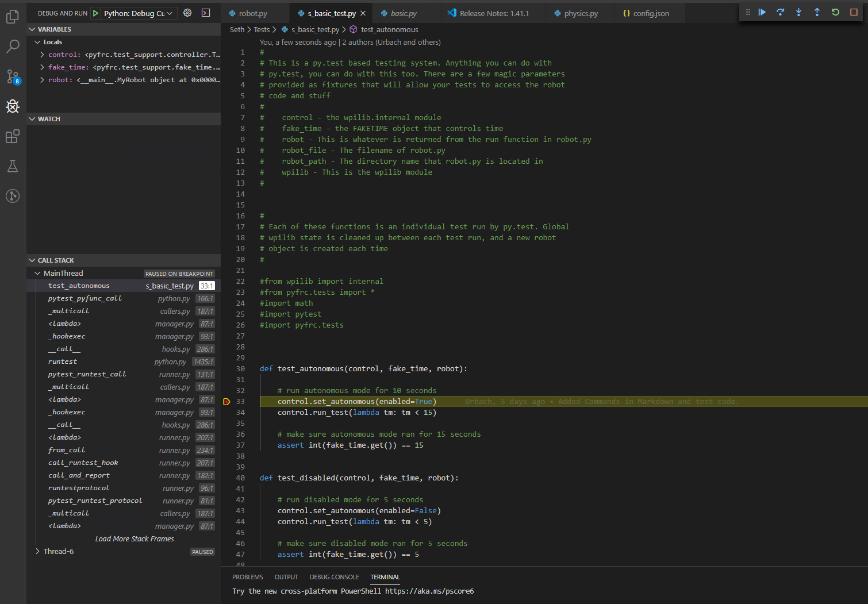Click the Step Over debug icon

[x=780, y=12]
